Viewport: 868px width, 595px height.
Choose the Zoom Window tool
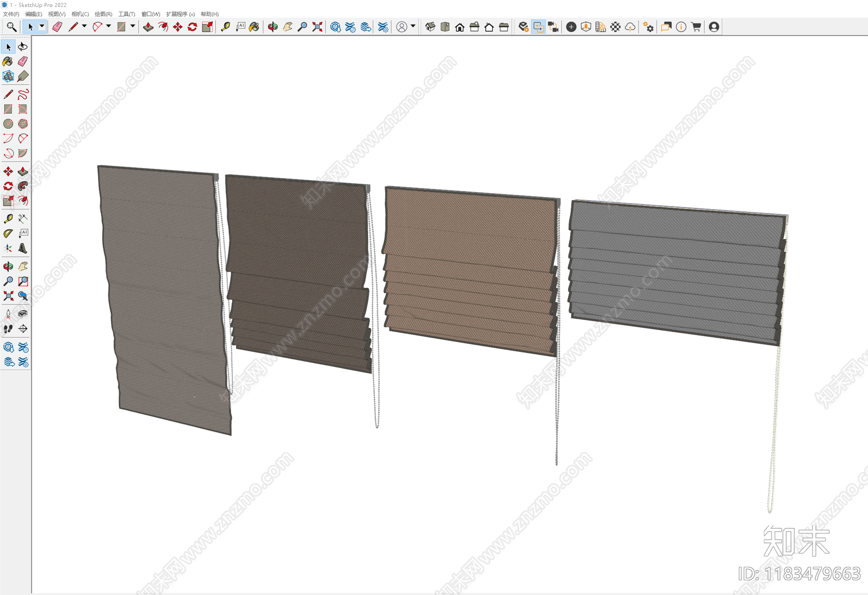click(x=23, y=281)
